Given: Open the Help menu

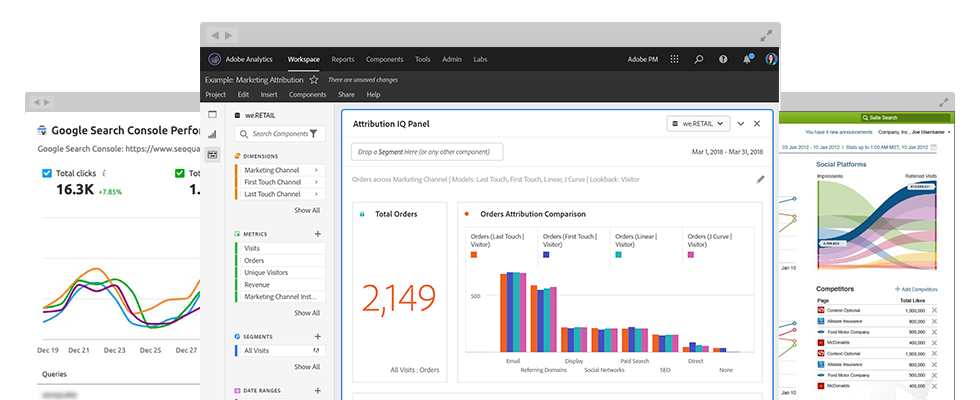Looking at the screenshot, I should point(373,95).
